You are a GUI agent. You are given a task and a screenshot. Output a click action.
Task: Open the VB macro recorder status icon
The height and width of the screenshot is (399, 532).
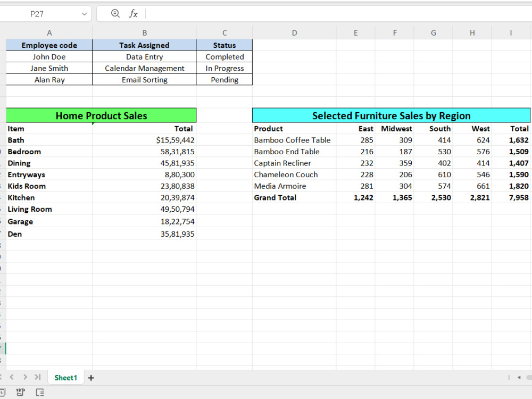(x=20, y=393)
